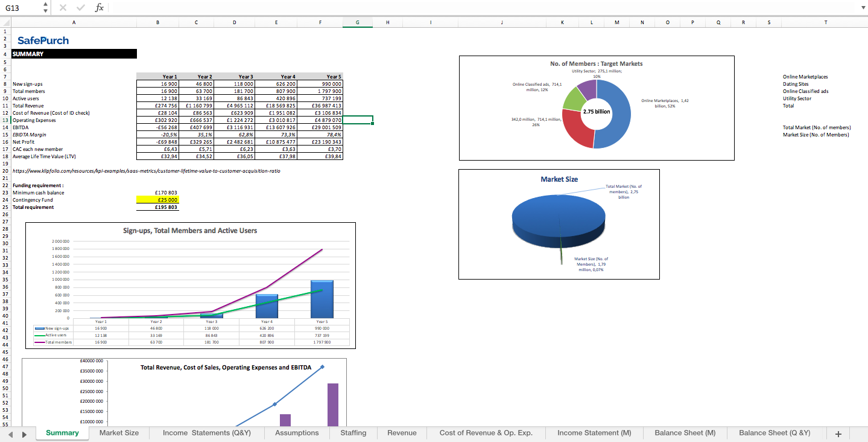868x442 pixels.
Task: Select the yellow Contingency Fund £25 000 cell
Action: coord(158,200)
